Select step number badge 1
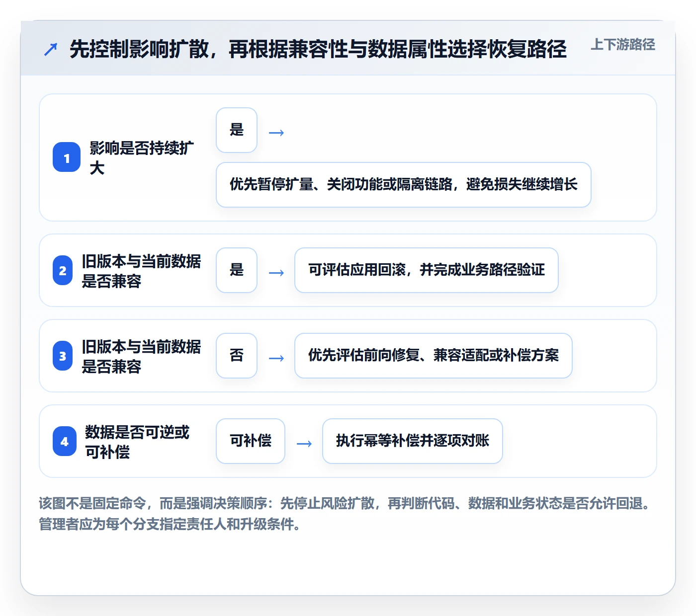 coord(67,157)
